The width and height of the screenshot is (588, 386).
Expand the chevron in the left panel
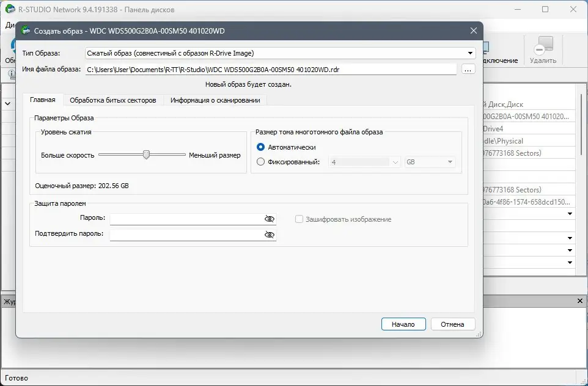point(8,103)
